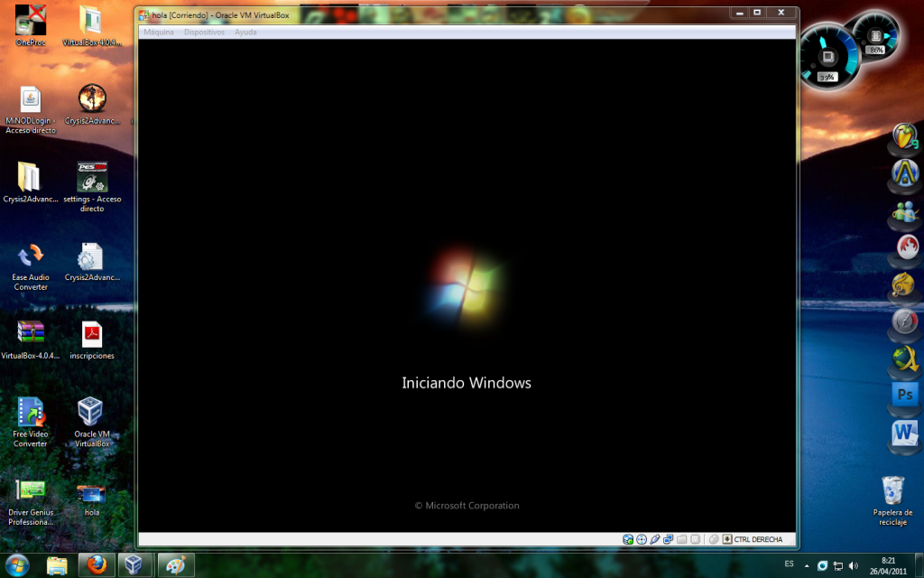This screenshot has height=578, width=924.
Task: Click the CPU usage gauge gadget
Action: point(828,57)
